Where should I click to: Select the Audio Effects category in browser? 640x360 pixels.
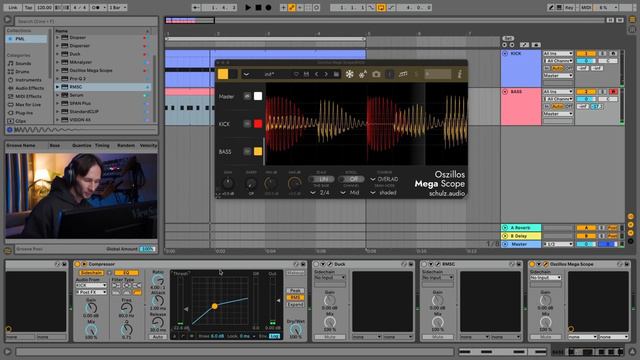coord(29,88)
